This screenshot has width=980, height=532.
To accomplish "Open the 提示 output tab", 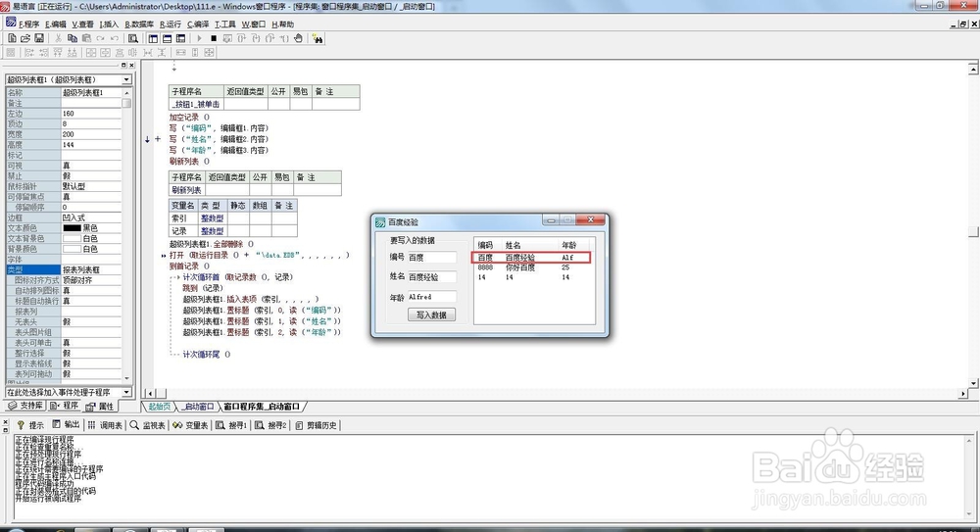I will pos(30,425).
